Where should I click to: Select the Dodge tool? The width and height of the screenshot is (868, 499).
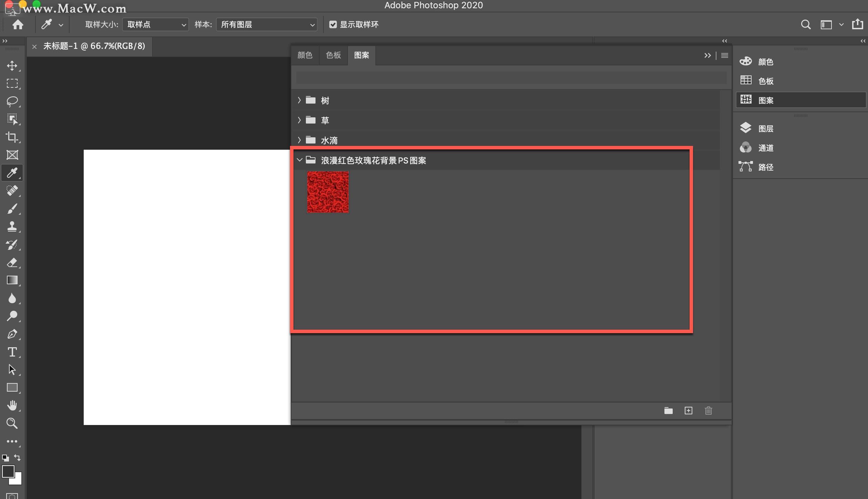(x=12, y=316)
